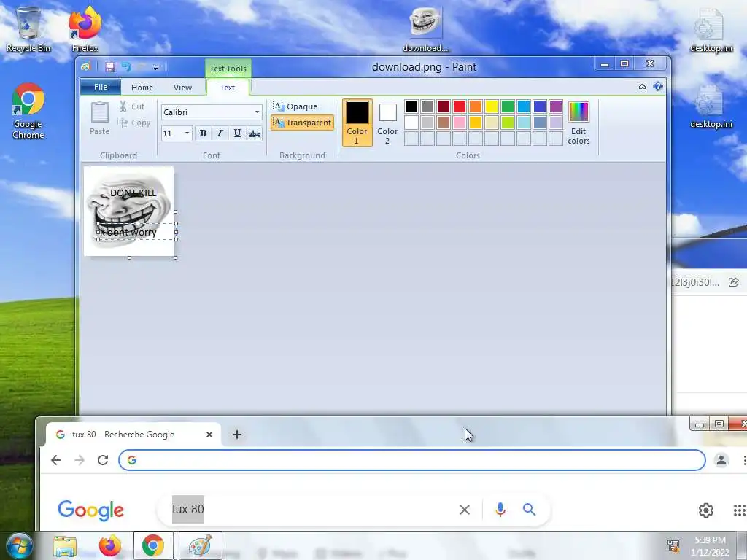This screenshot has height=560, width=747.
Task: Start voice search with microphone icon
Action: pyautogui.click(x=500, y=510)
